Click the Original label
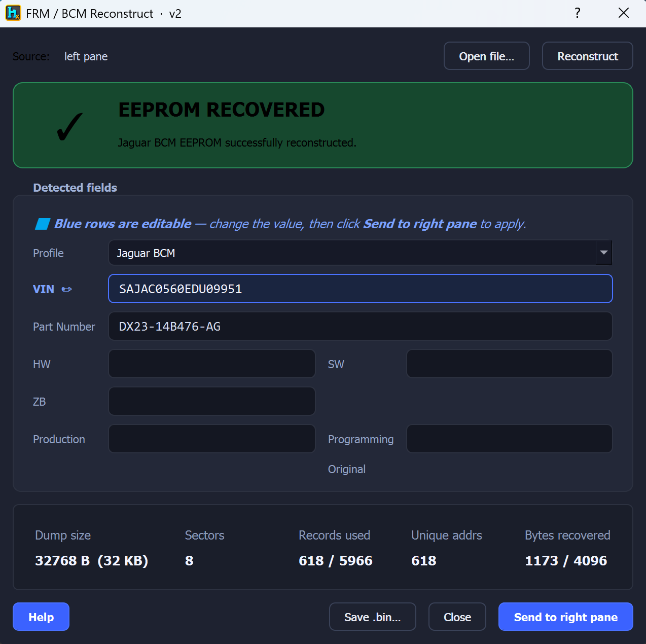Viewport: 646px width, 644px height. click(x=347, y=469)
